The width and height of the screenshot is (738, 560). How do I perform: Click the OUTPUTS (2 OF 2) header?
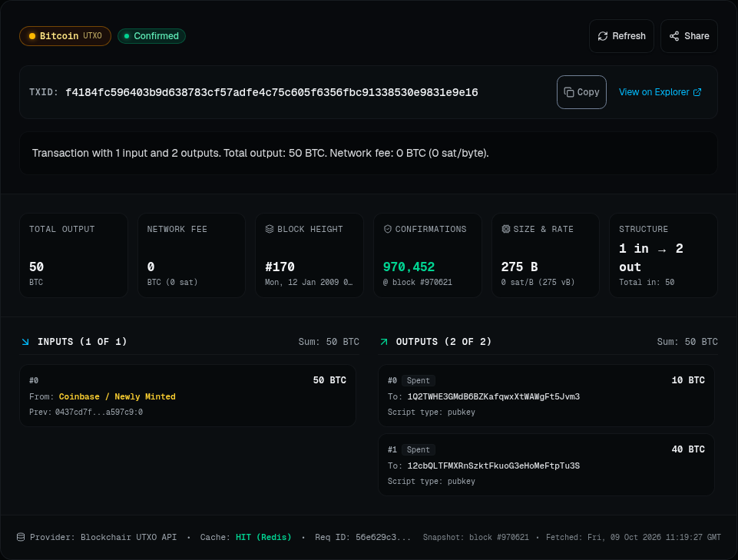pos(443,342)
